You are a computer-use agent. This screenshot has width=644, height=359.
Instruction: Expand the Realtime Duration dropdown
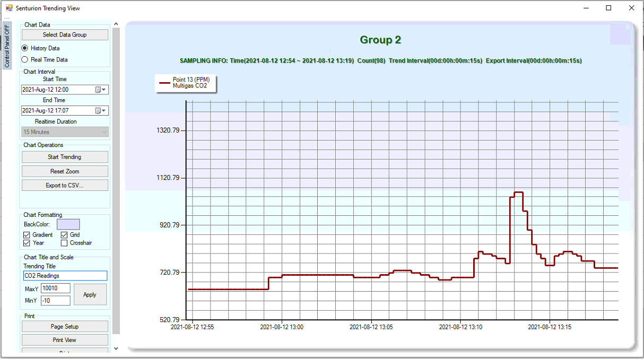click(65, 132)
